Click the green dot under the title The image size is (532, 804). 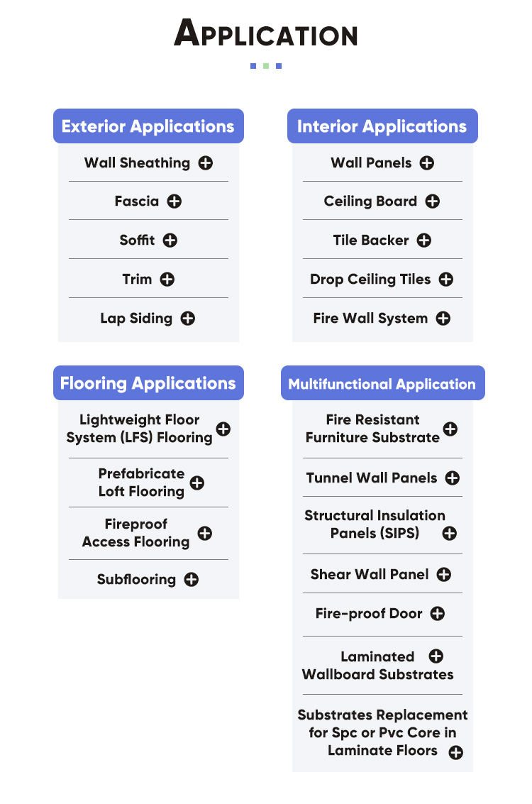(x=266, y=66)
